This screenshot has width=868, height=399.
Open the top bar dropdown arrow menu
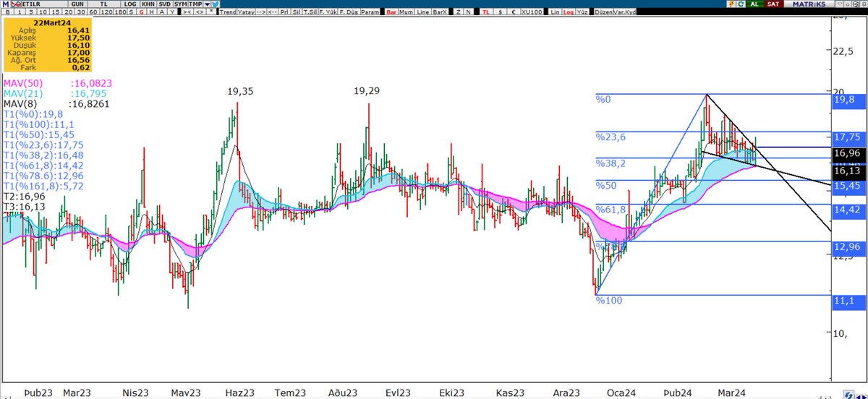[x=207, y=4]
